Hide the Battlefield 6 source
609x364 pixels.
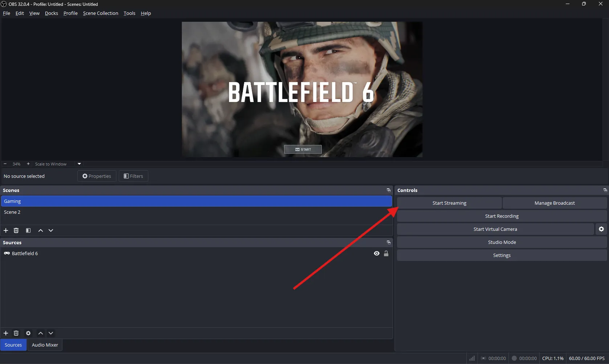[377, 253]
